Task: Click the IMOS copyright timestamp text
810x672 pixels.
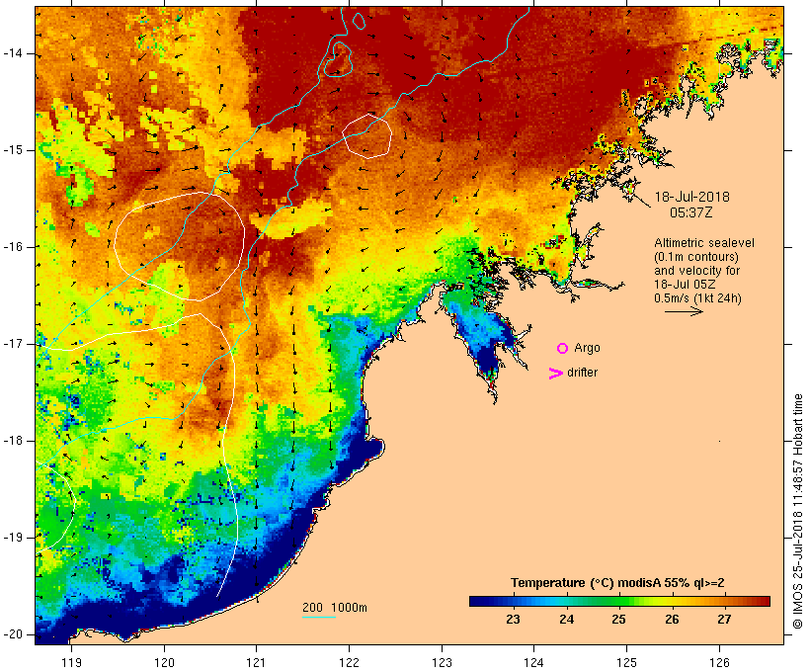Action: [798, 512]
